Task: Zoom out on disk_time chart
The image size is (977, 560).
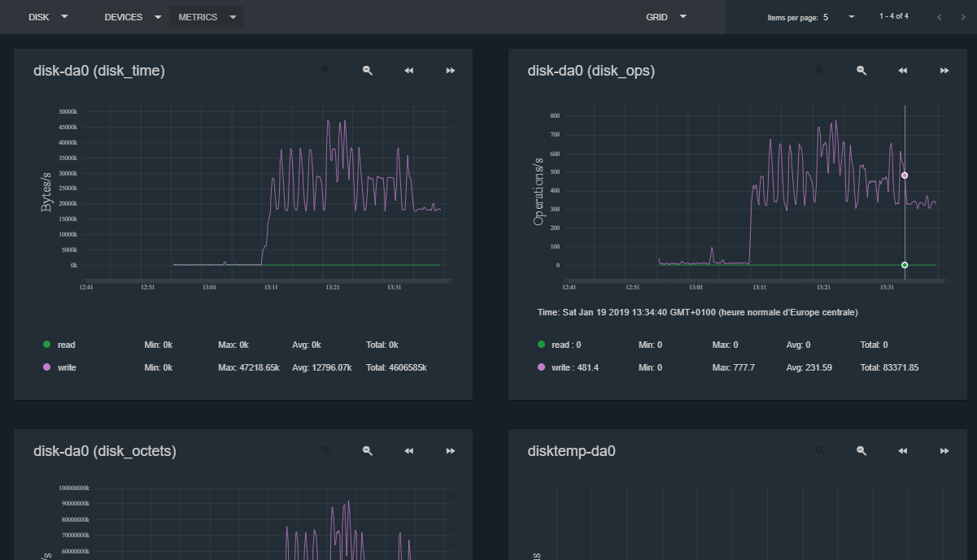Action: coord(368,71)
